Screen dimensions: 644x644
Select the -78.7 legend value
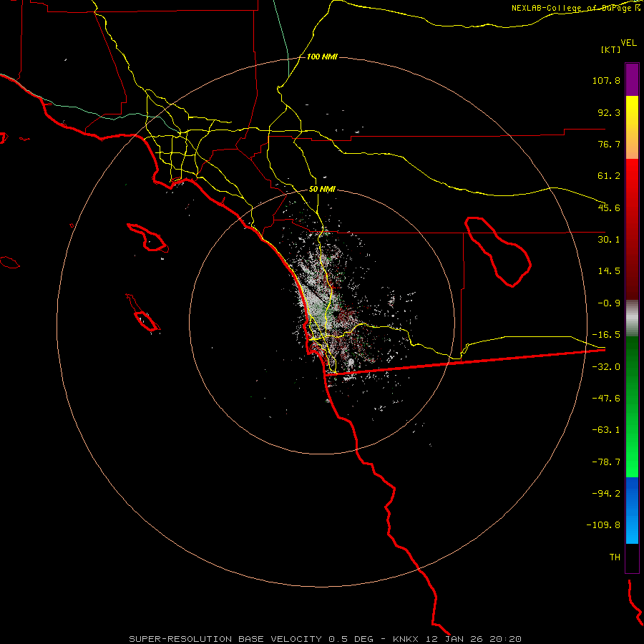point(606,462)
